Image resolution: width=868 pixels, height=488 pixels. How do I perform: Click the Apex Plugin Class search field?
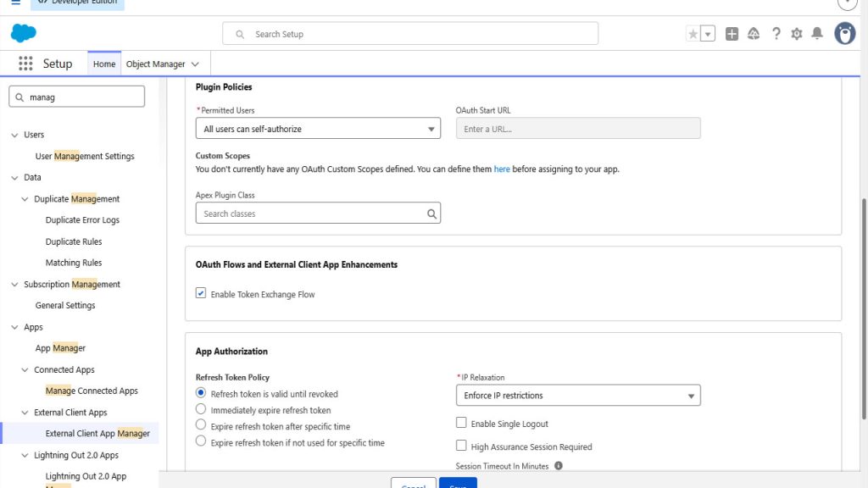318,213
